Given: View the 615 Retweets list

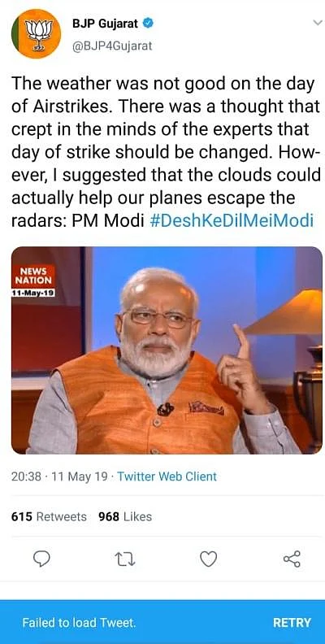Looking at the screenshot, I should point(49,516).
